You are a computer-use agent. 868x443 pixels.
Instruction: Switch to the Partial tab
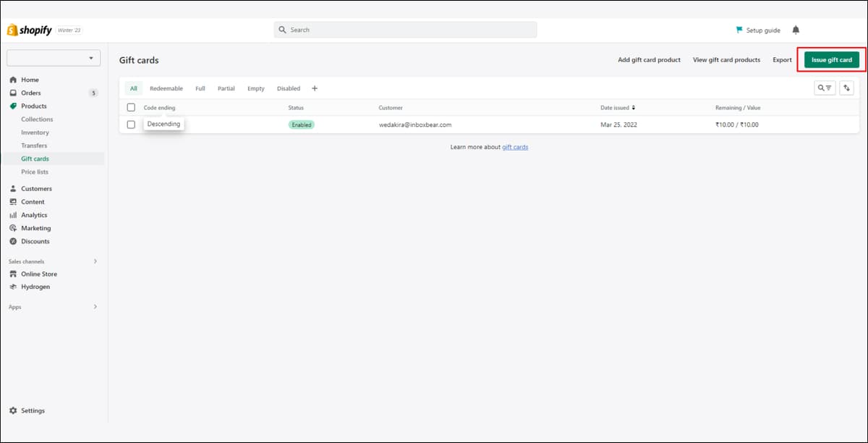[x=226, y=88]
